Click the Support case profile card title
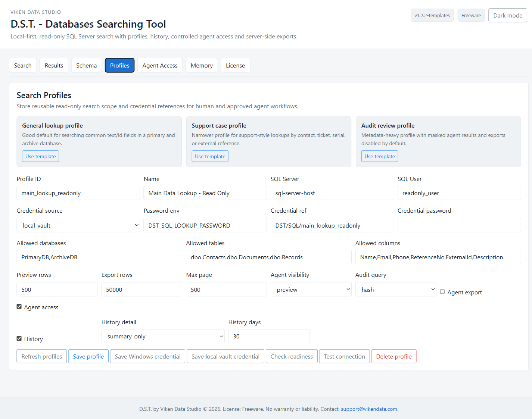 (x=219, y=125)
